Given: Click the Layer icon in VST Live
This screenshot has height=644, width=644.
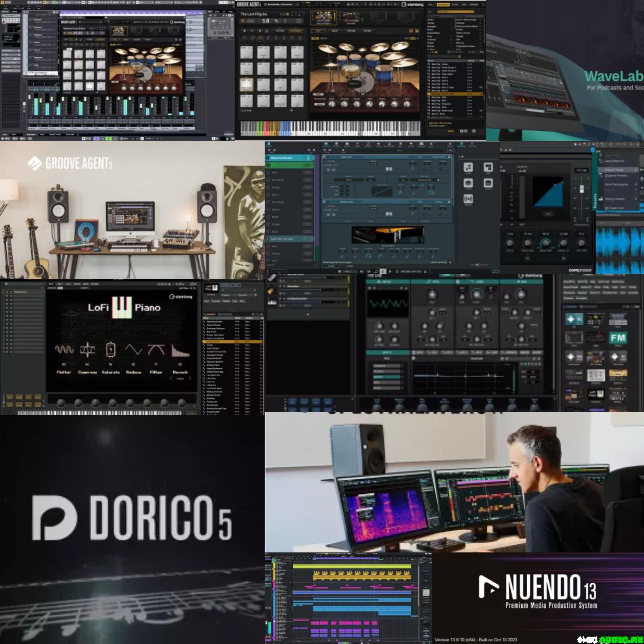Looking at the screenshot, I should pyautogui.click(x=468, y=183).
